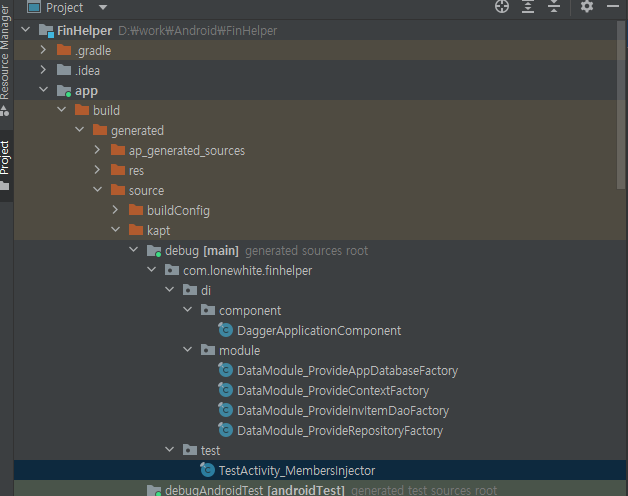Screen dimensions: 628x496
Task: Click the app module folder icon
Action: pyautogui.click(x=64, y=91)
